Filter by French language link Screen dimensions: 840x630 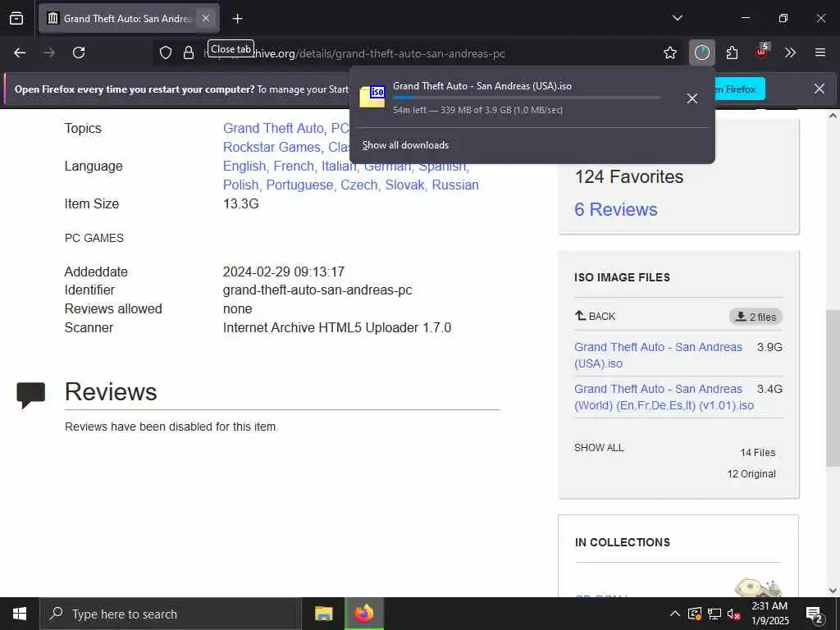[294, 166]
